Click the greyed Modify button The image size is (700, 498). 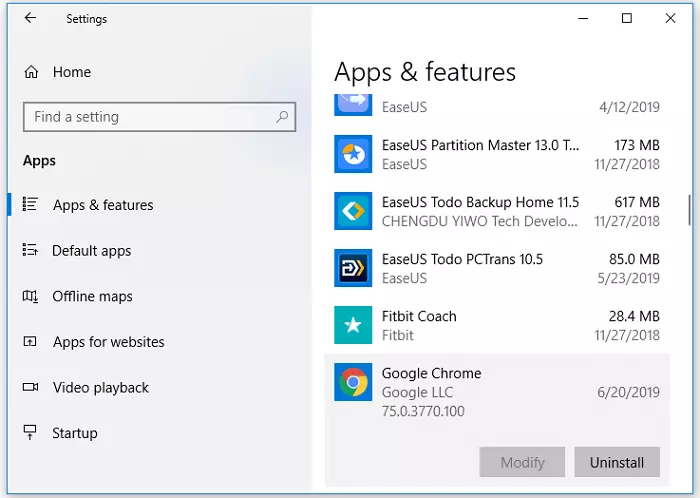[x=522, y=462]
